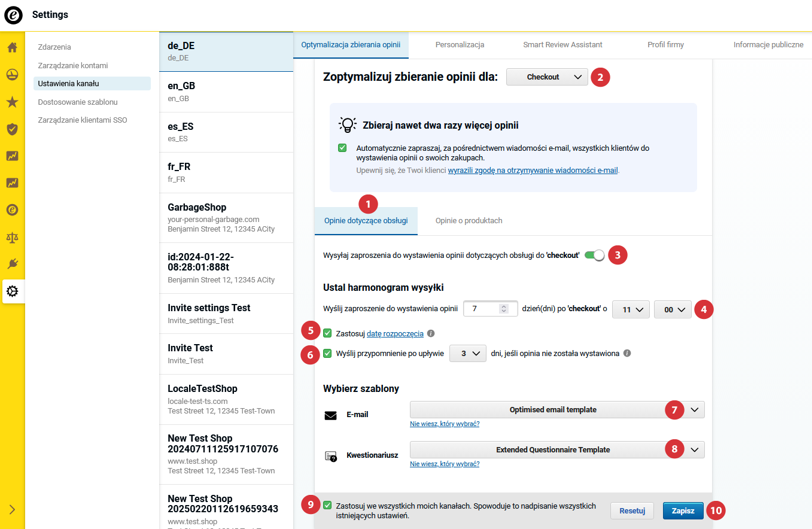
Task: Switch to the 'Personalizacja' tab
Action: click(x=460, y=45)
